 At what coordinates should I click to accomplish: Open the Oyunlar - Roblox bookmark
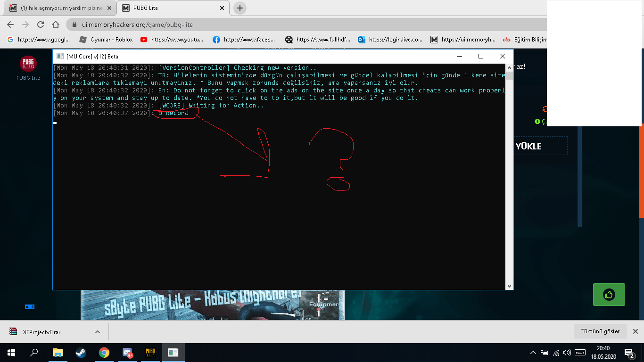tap(106, 40)
